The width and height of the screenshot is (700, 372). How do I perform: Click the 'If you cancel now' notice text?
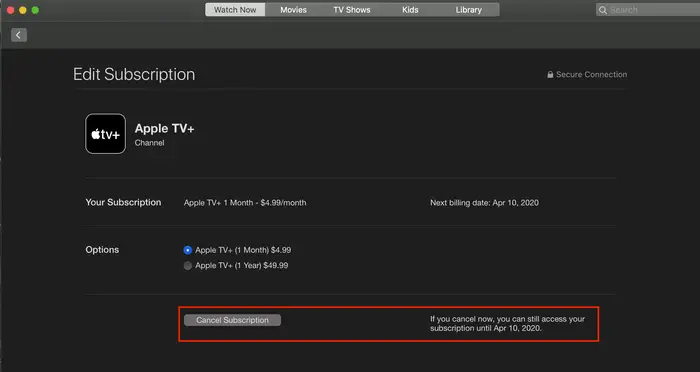coord(508,324)
